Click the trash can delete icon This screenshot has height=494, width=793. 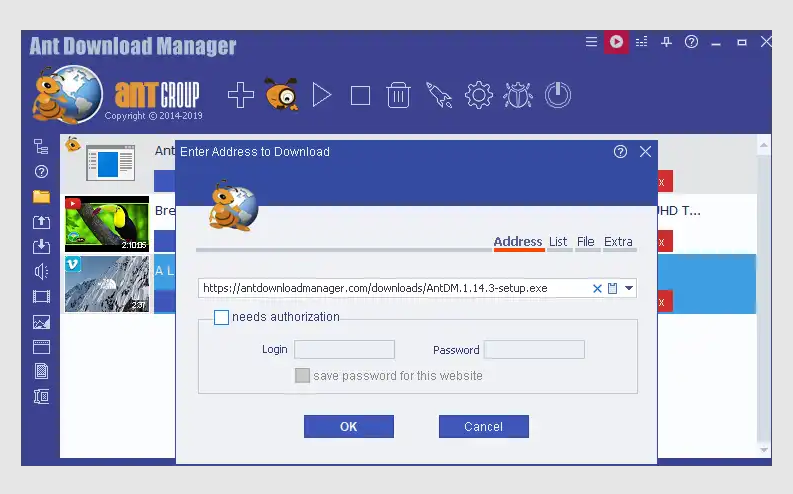coord(398,95)
